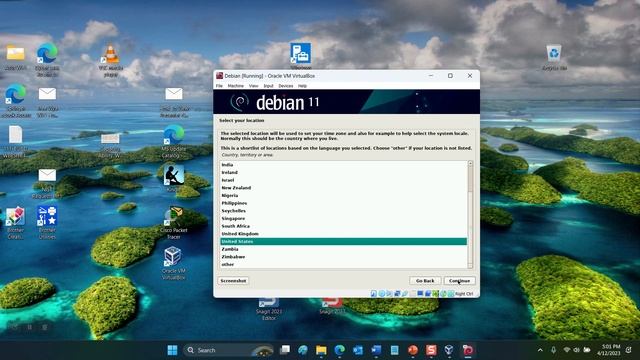Select Israel in the location list
This screenshot has width=640, height=360.
343,180
